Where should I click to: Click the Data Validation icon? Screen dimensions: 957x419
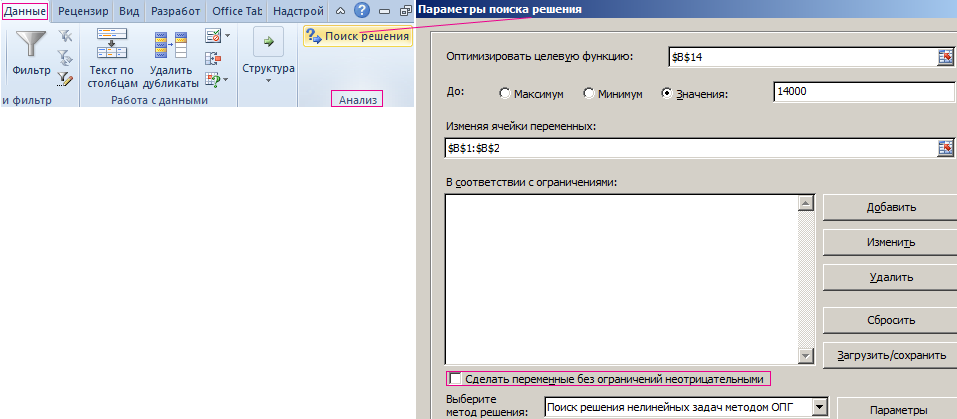point(213,37)
